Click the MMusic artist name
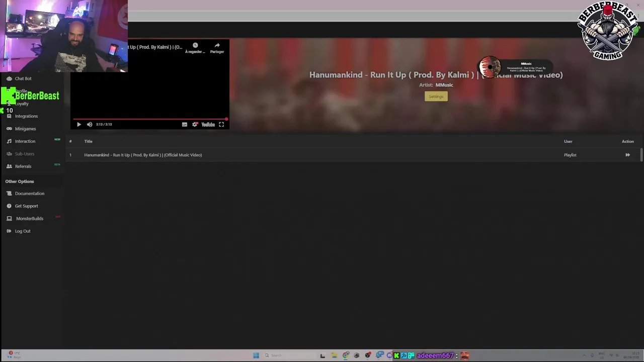 point(444,85)
